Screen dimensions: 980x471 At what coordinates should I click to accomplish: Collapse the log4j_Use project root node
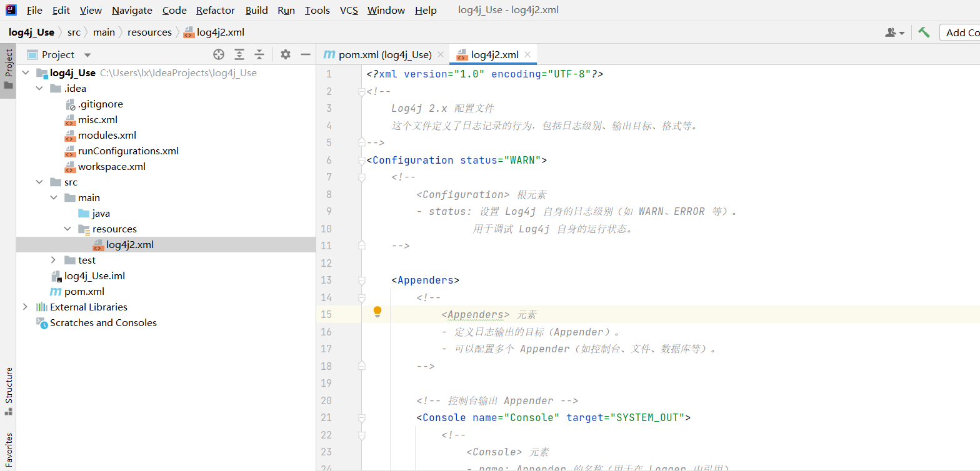tap(26, 73)
